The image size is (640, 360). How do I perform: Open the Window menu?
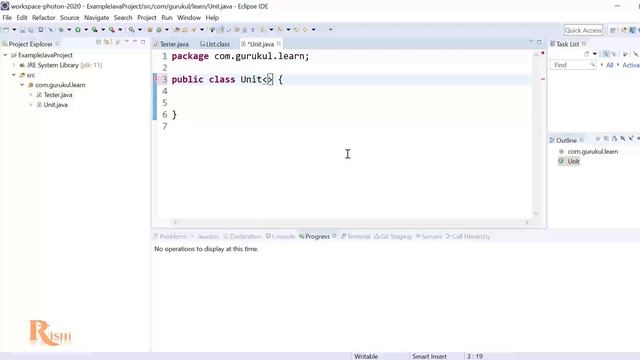point(189,18)
